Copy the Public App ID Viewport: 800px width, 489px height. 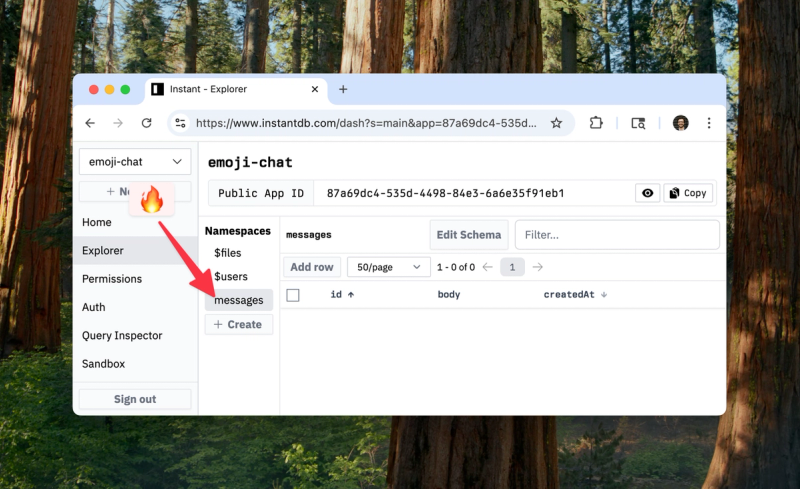click(688, 193)
